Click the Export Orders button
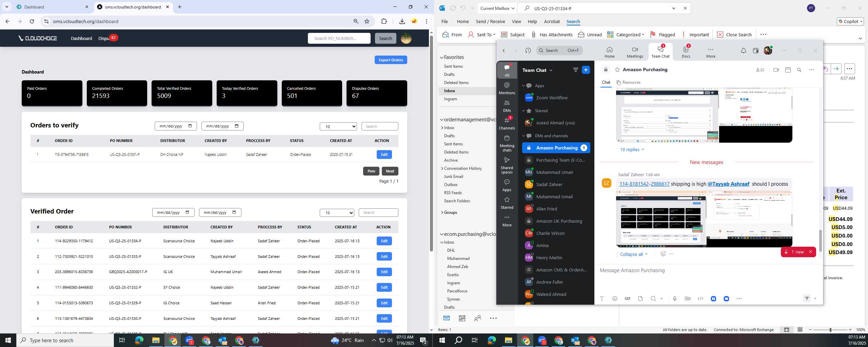 click(391, 60)
